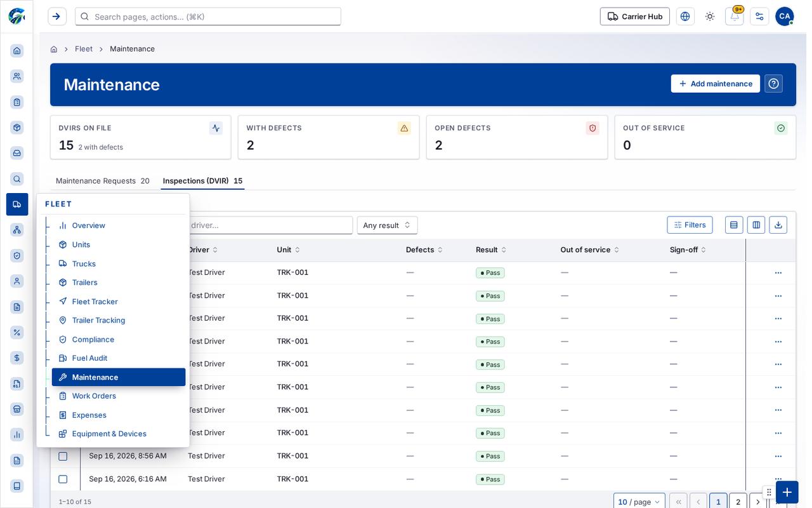
Task: Tick the checkbox for Sep 16, 6:16 AM row
Action: pyautogui.click(x=63, y=479)
